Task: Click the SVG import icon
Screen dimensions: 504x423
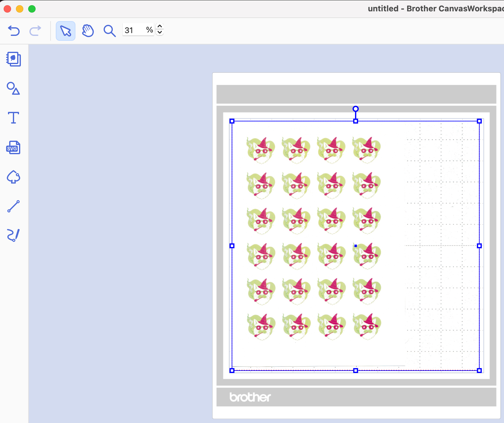Action: [x=13, y=147]
